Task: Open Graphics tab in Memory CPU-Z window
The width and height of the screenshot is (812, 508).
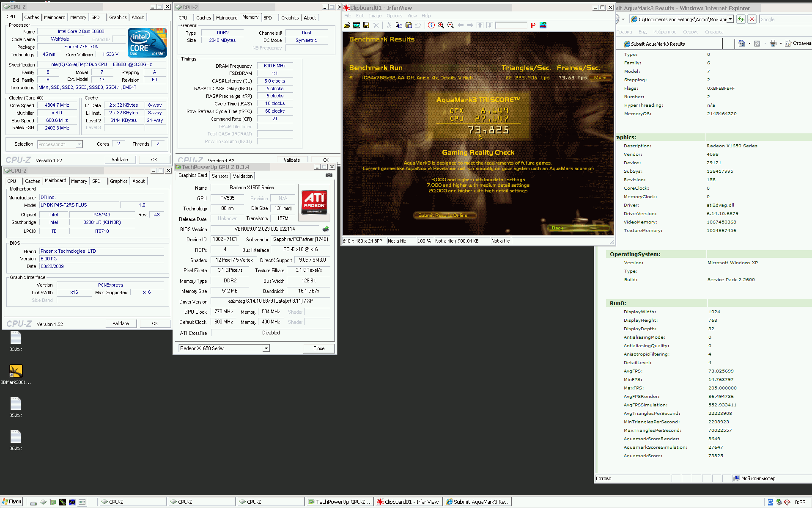Action: [290, 18]
